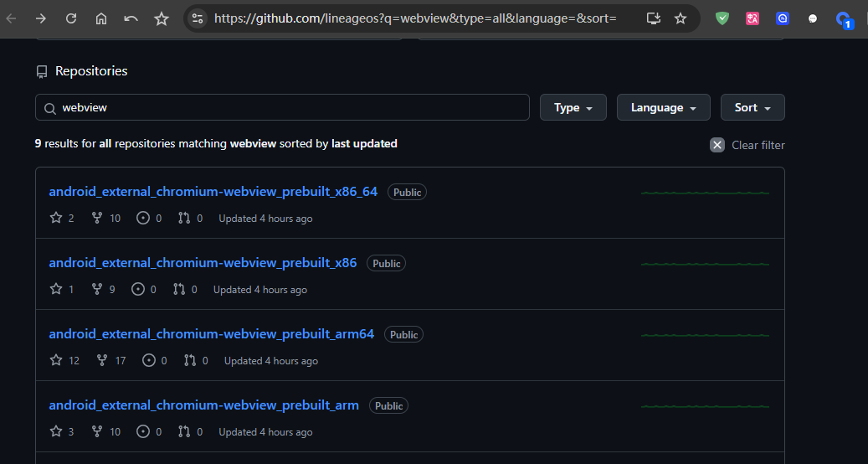Open the green shield extension
Image resolution: width=868 pixels, height=464 pixels.
(x=722, y=18)
